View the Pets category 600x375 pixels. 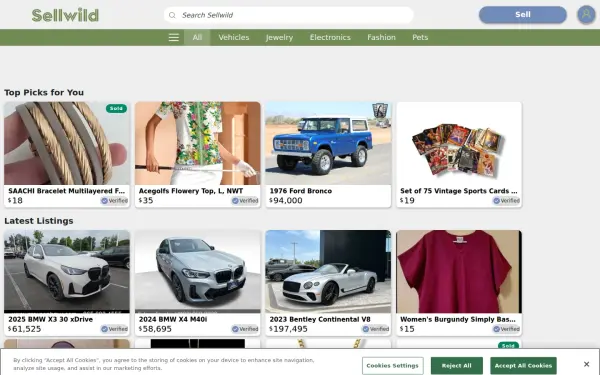pyautogui.click(x=420, y=38)
